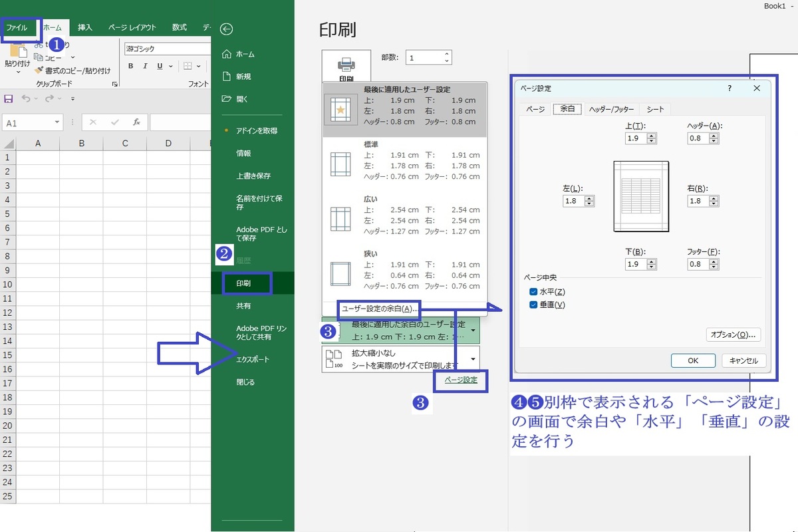Expand the clipboard group dialog launcher
Viewport: 798px width, 532px height.
point(115,84)
